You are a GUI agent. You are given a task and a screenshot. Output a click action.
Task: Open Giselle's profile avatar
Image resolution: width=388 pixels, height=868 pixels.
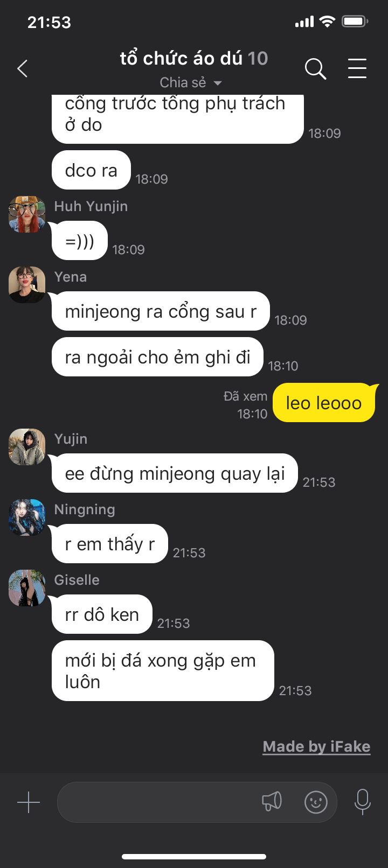[x=27, y=588]
